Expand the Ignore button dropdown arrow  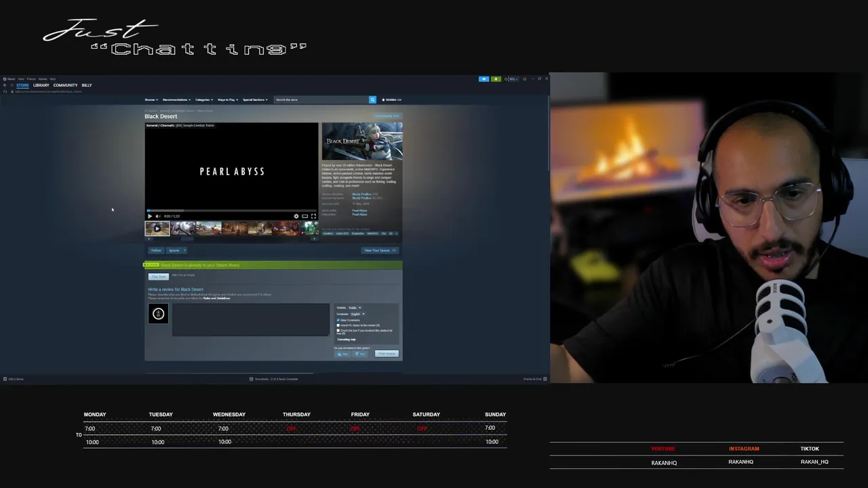184,250
